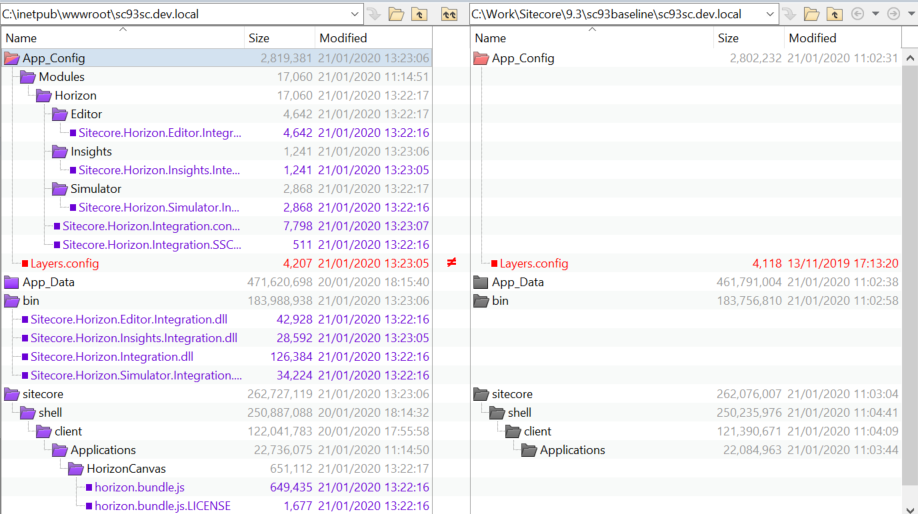
Task: Click the left sitecore folder icon
Action: pos(12,394)
